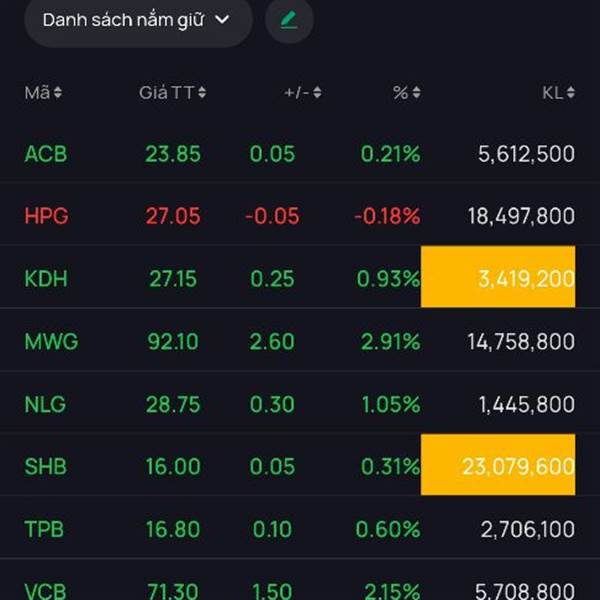Sort by the Giá TT column arrows
The height and width of the screenshot is (600, 600).
(202, 93)
